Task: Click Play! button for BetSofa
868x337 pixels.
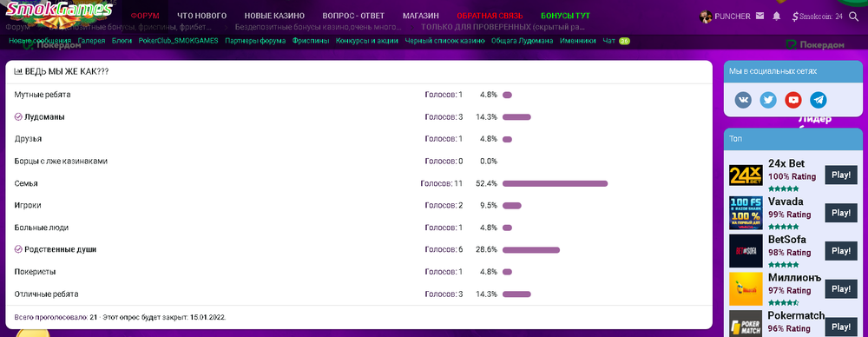Action: point(841,250)
